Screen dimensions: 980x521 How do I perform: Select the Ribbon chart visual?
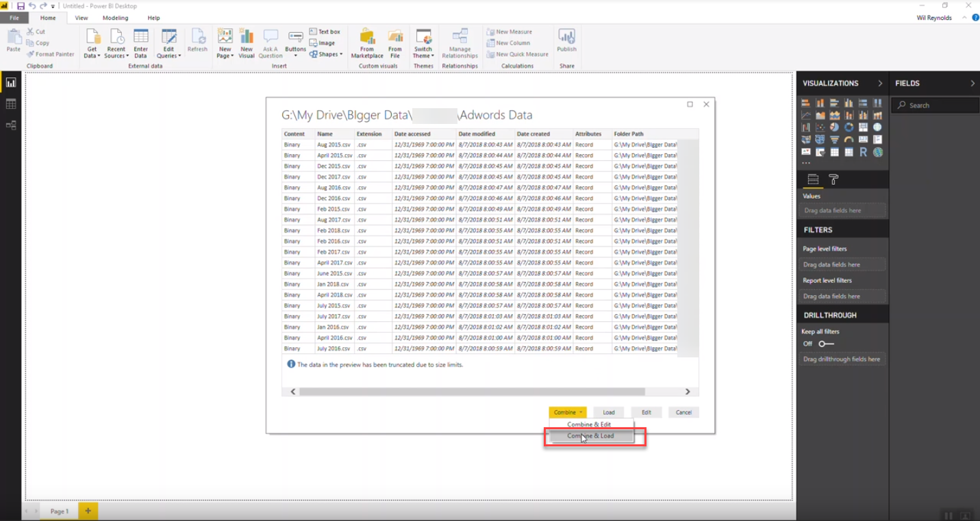click(x=877, y=115)
